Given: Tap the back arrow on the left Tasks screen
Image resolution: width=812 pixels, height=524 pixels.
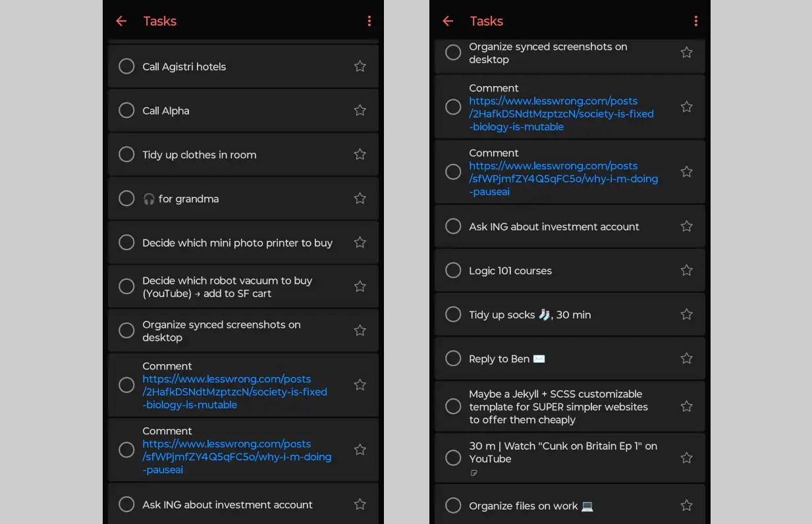Looking at the screenshot, I should (x=121, y=20).
